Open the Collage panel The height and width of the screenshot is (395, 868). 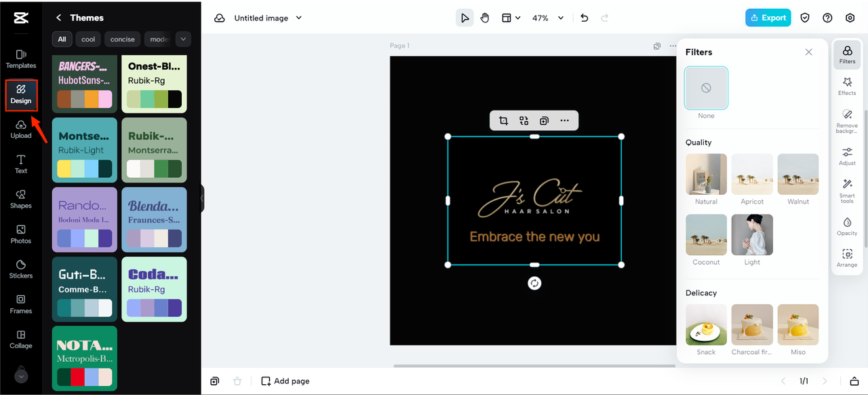click(21, 339)
